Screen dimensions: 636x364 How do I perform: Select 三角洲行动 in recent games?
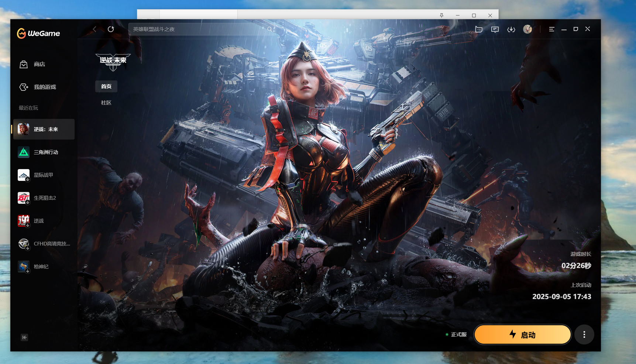click(x=44, y=152)
